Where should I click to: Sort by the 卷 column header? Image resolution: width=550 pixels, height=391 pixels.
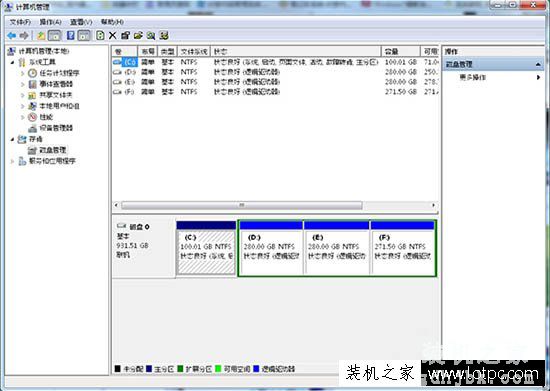125,52
